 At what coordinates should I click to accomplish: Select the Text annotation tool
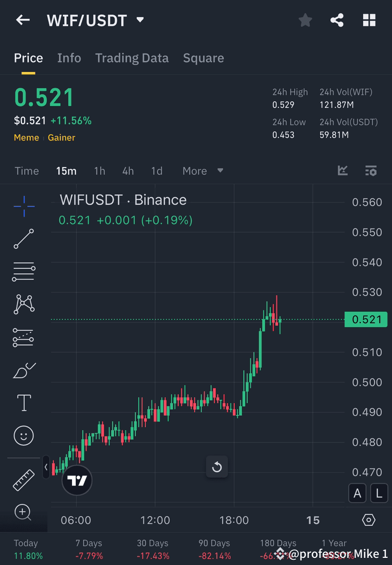[24, 403]
